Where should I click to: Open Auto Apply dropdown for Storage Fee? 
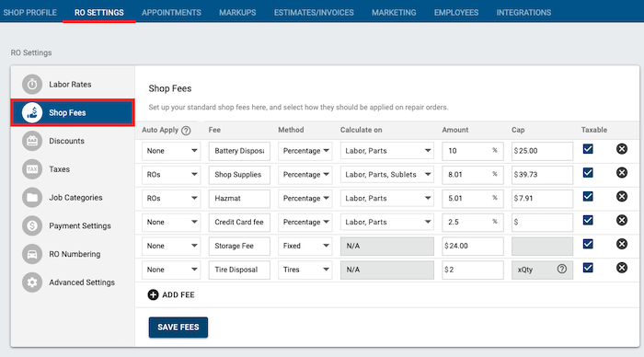tap(171, 246)
